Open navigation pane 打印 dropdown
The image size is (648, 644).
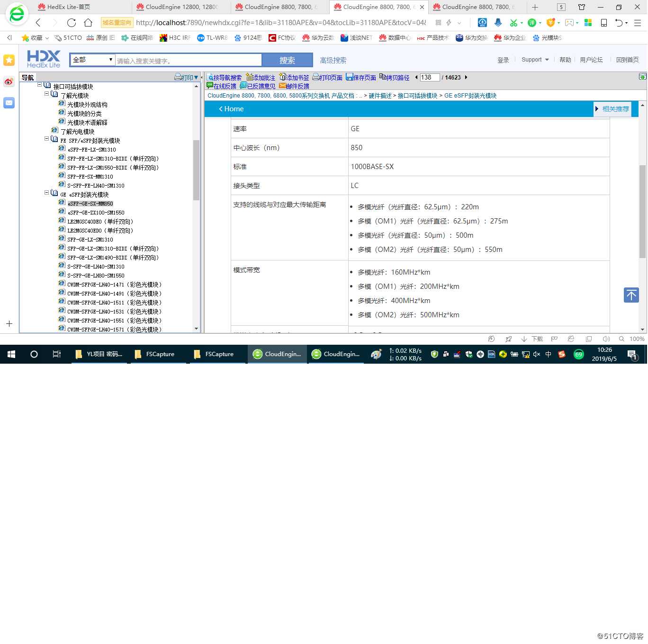pos(186,77)
